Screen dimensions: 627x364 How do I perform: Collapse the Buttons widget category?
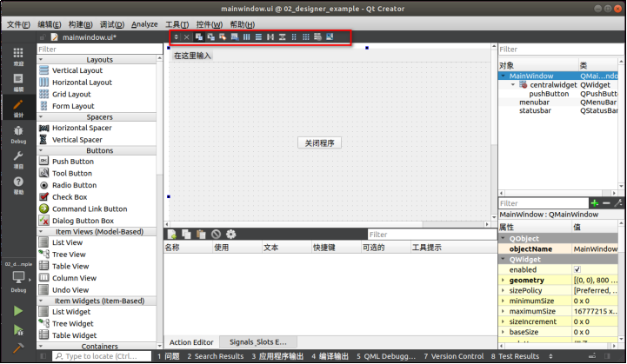pyautogui.click(x=41, y=150)
